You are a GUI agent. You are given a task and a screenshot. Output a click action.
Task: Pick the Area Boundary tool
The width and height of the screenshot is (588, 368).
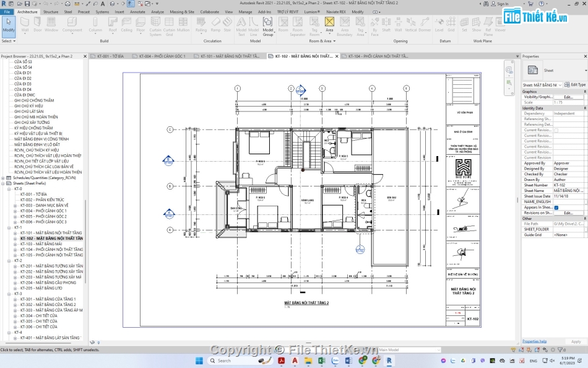[345, 27]
